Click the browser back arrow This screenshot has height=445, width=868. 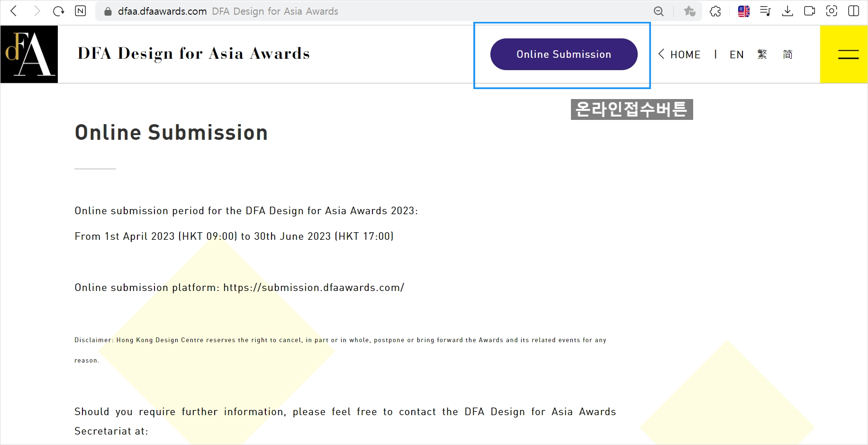(x=14, y=11)
